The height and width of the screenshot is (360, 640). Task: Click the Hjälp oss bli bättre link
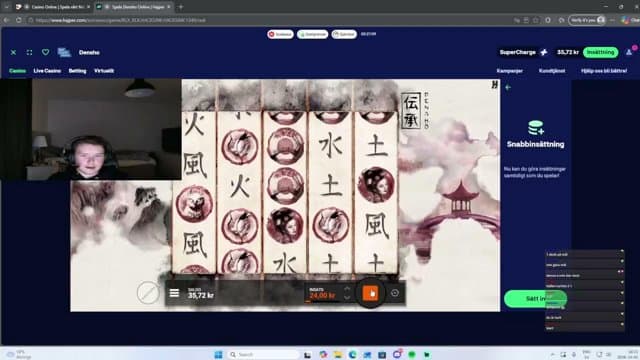point(604,71)
